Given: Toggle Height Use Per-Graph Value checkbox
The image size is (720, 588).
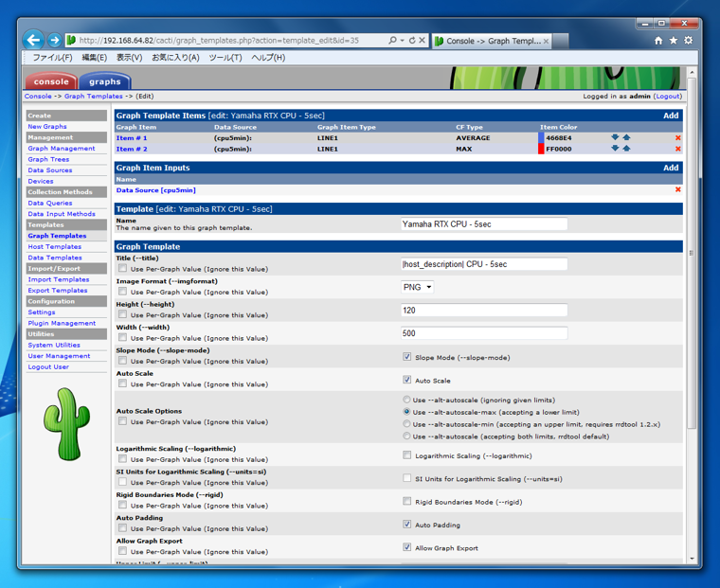Looking at the screenshot, I should [x=122, y=314].
